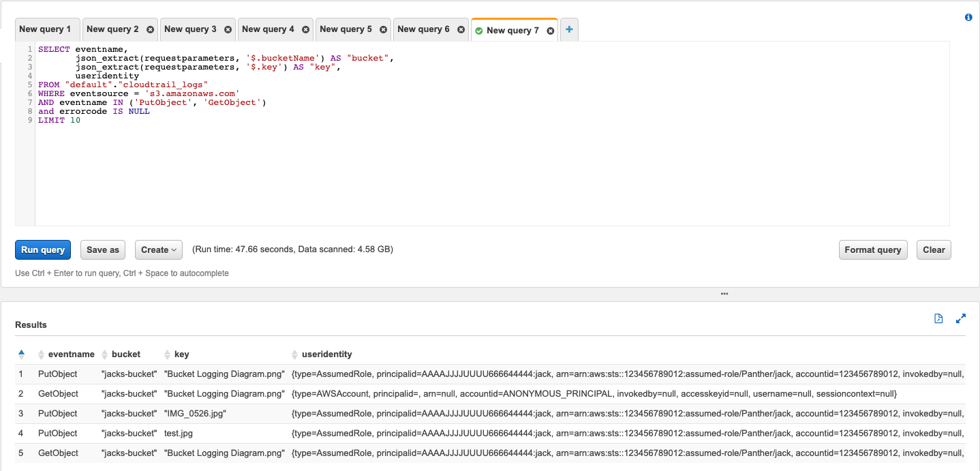The height and width of the screenshot is (471, 980).
Task: Open a new query tab with the plus
Action: click(569, 29)
